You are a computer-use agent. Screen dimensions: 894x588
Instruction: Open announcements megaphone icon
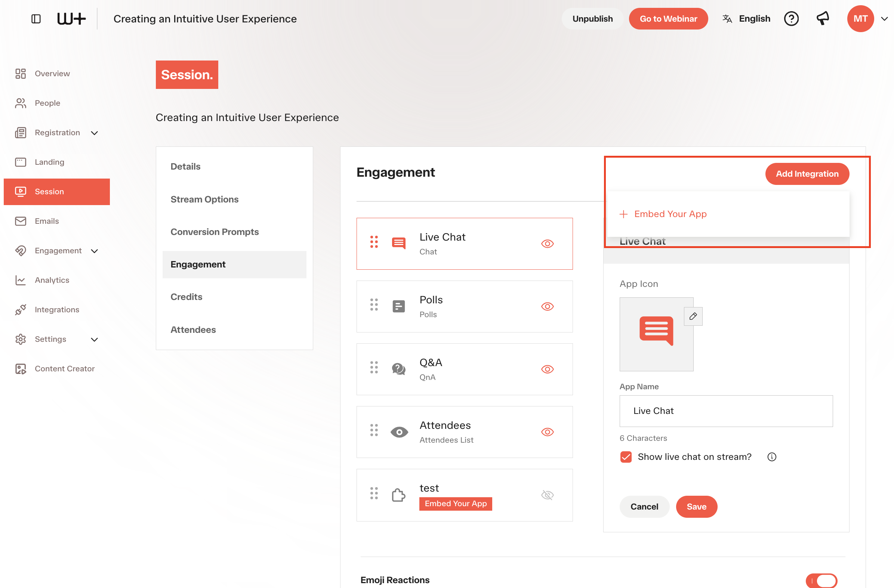point(823,19)
